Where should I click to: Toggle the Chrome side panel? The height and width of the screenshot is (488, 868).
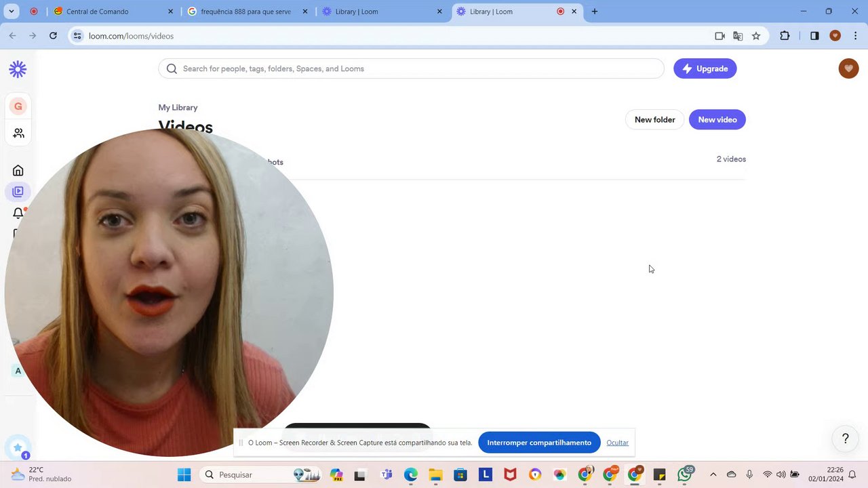tap(814, 36)
